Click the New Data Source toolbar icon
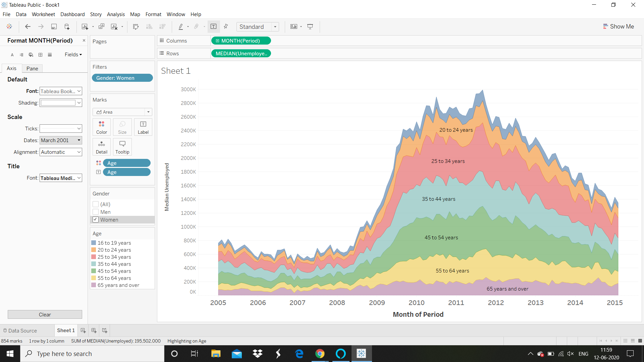The width and height of the screenshot is (644, 362). click(x=67, y=27)
